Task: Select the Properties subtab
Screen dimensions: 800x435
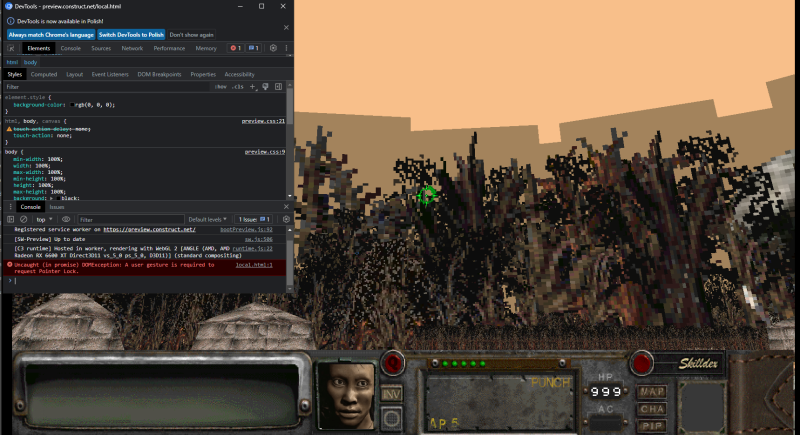Action: (203, 74)
